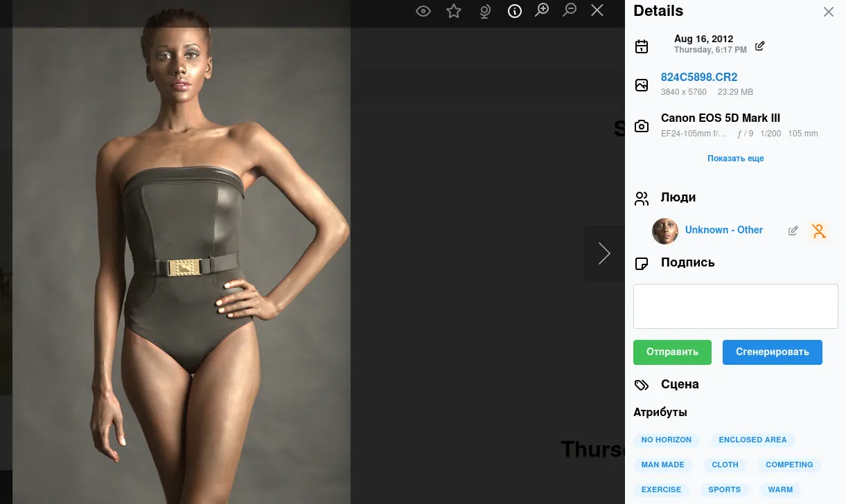Screen dimensions: 846x504
Task: Edit person label with pencil icon
Action: coord(793,231)
